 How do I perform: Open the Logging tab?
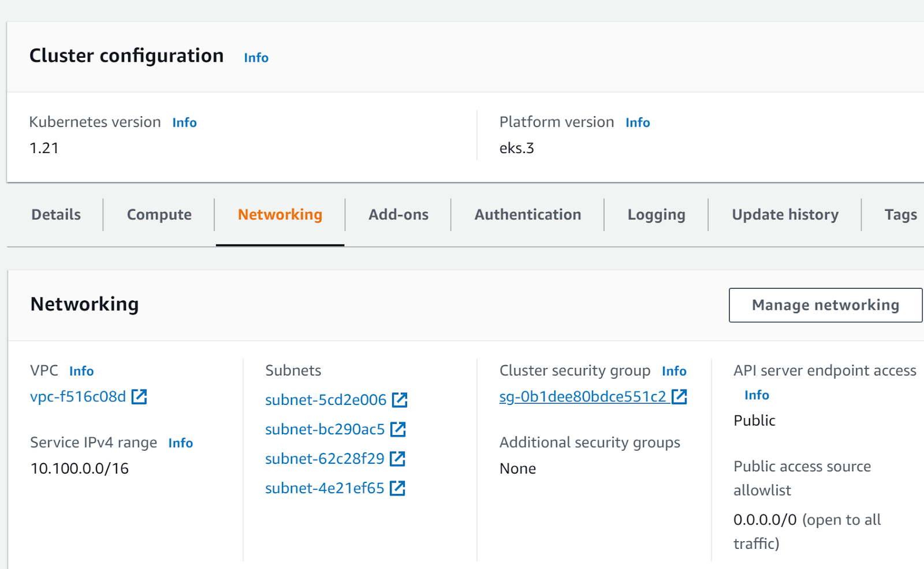pos(656,215)
